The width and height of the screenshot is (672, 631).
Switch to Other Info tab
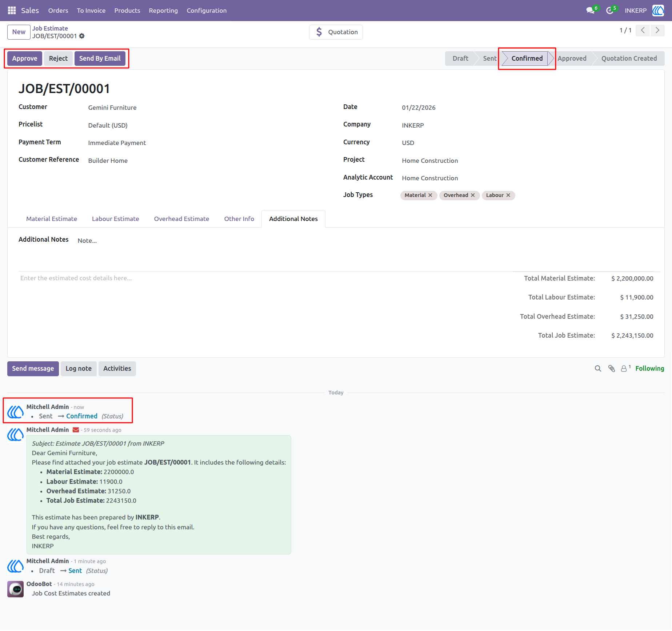[239, 219]
